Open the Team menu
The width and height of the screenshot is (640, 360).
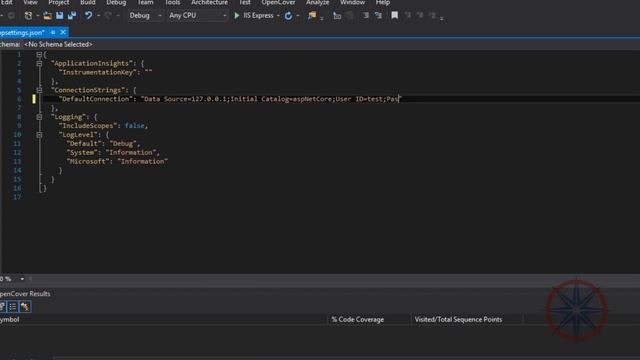point(145,2)
